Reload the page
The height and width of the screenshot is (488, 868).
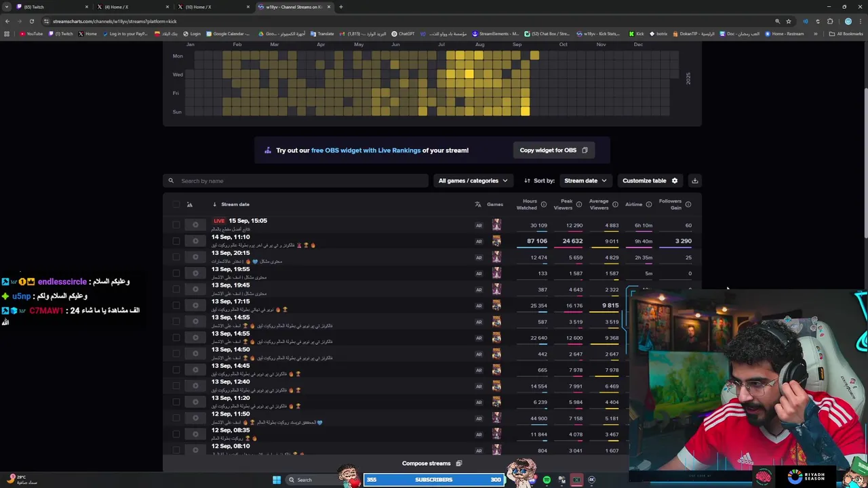[31, 21]
